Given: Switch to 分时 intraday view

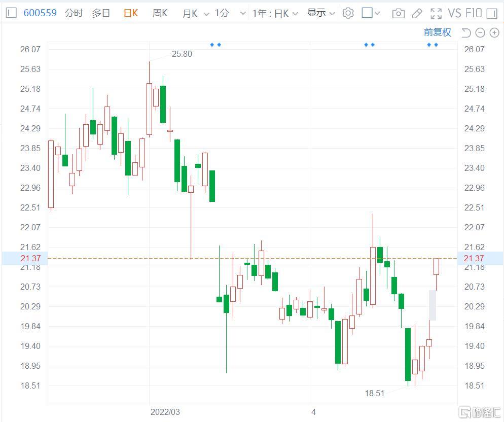Looking at the screenshot, I should point(74,13).
